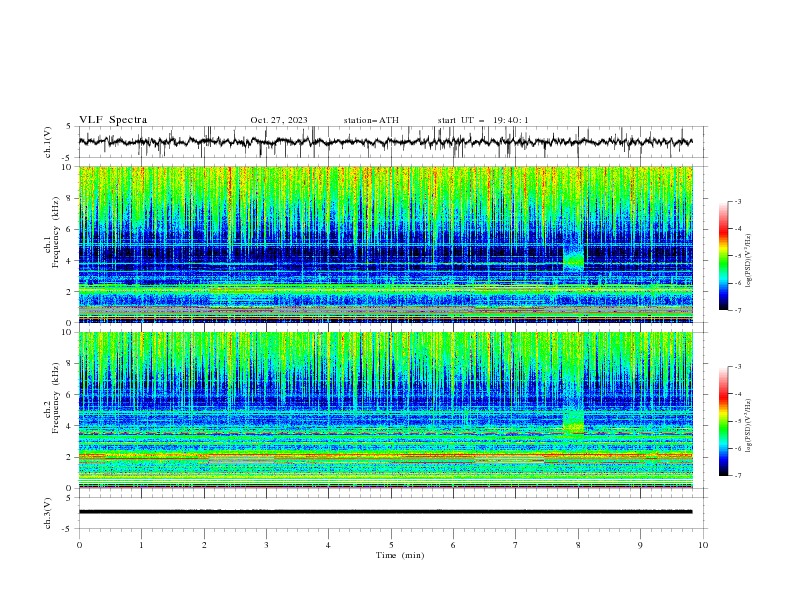Click the ch.2 color scale bar
792x612 pixels.
click(x=724, y=421)
